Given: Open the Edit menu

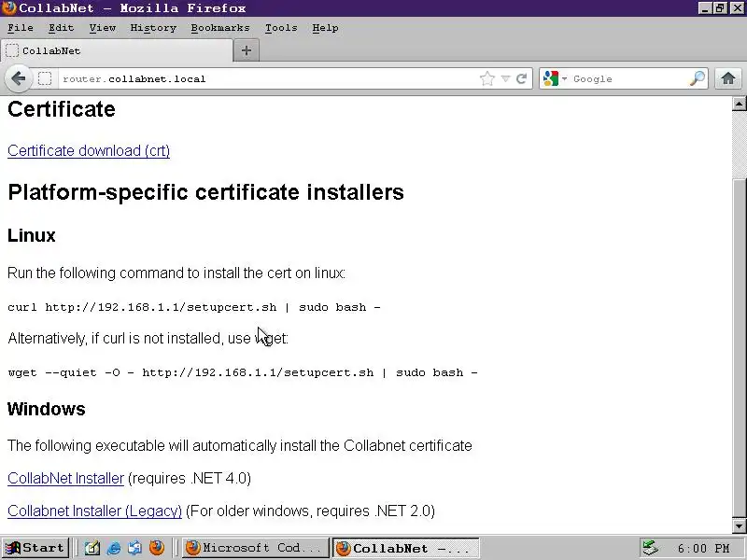Looking at the screenshot, I should [61, 28].
